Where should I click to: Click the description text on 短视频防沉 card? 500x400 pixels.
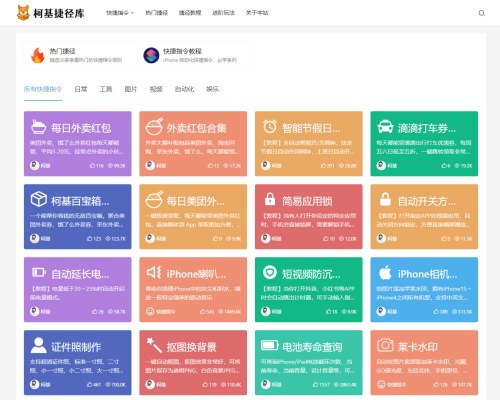[308, 293]
